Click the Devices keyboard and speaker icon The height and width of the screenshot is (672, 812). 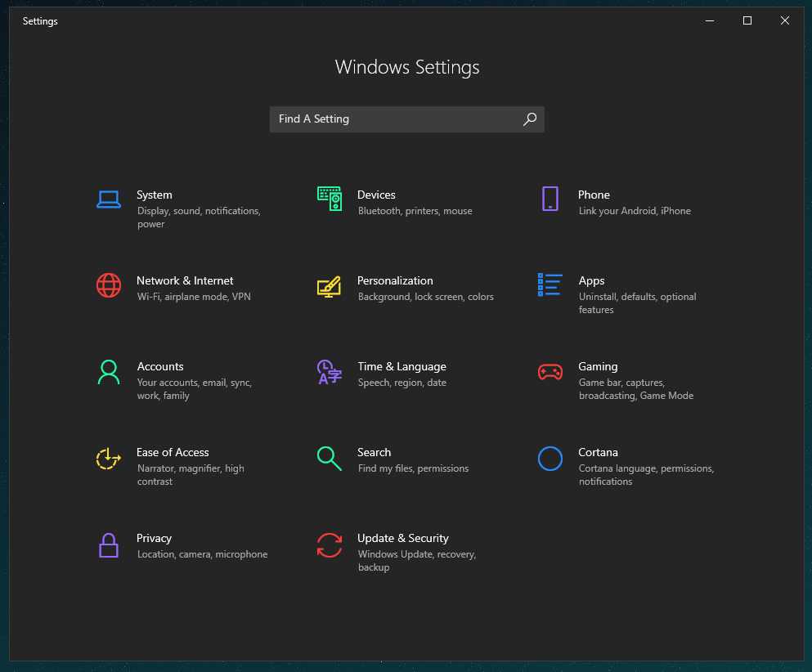[330, 199]
